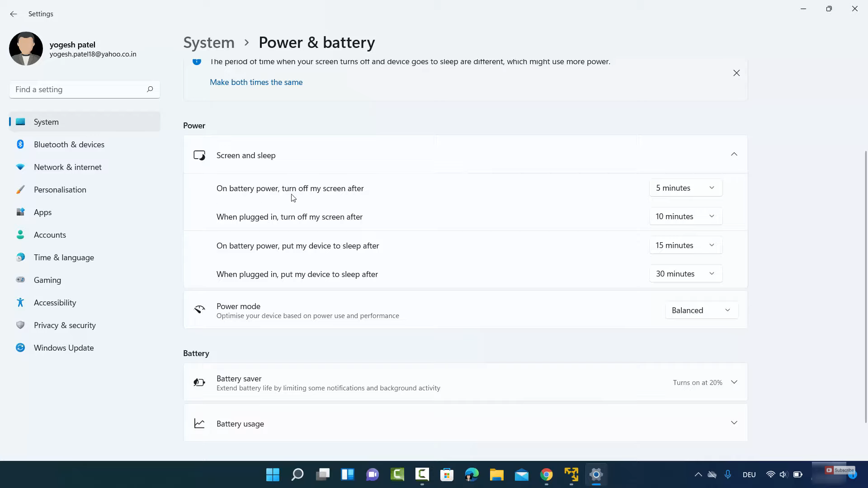This screenshot has width=868, height=488.
Task: Click the user profile picture
Action: pos(26,49)
